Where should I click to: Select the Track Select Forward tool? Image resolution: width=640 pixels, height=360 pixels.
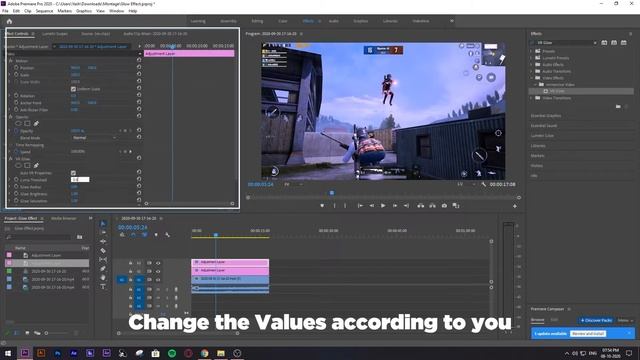(103, 233)
